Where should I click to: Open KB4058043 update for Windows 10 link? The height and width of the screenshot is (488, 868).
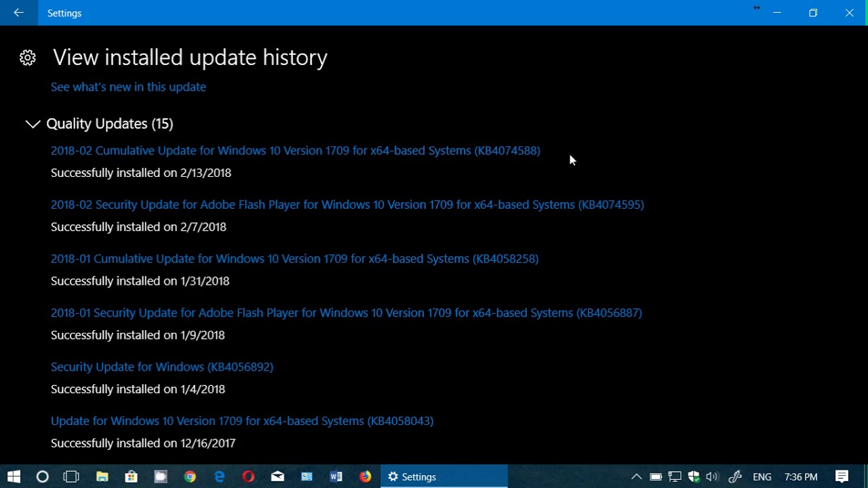click(x=242, y=421)
